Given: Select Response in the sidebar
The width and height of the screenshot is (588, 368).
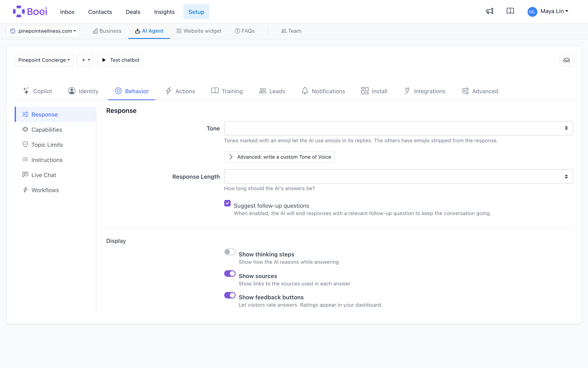Looking at the screenshot, I should (x=55, y=114).
